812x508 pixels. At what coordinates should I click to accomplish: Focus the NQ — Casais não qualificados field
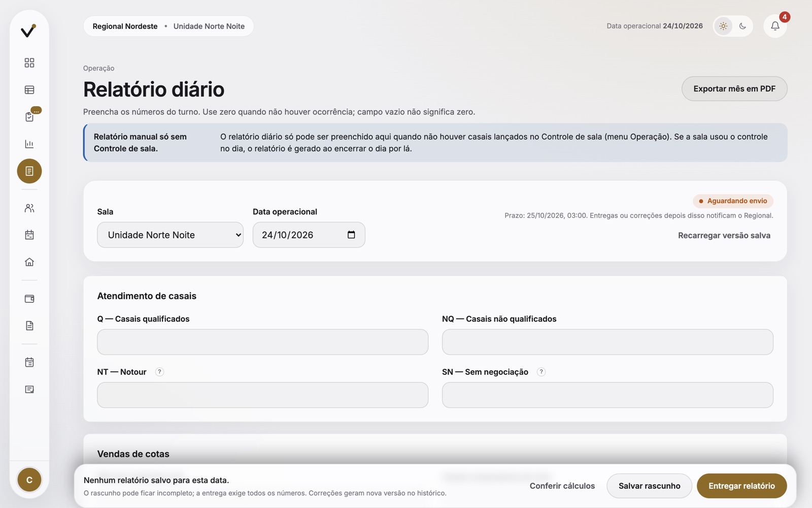(x=607, y=342)
